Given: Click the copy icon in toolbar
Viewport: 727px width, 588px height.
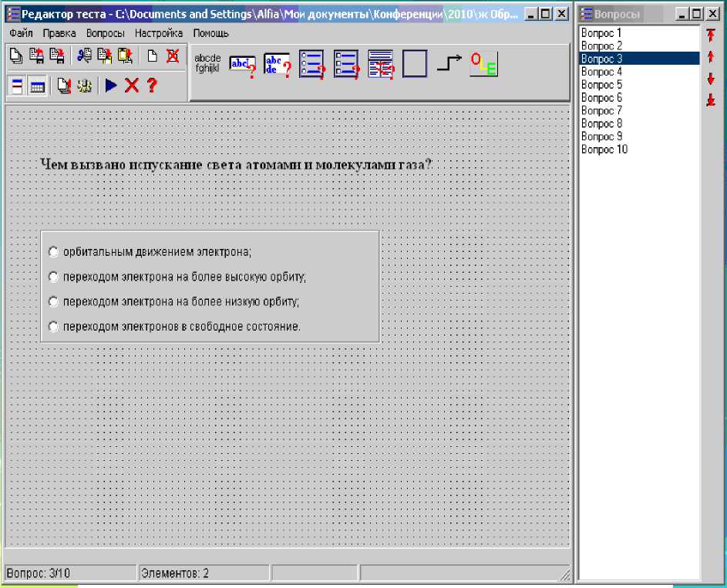Looking at the screenshot, I should (104, 56).
